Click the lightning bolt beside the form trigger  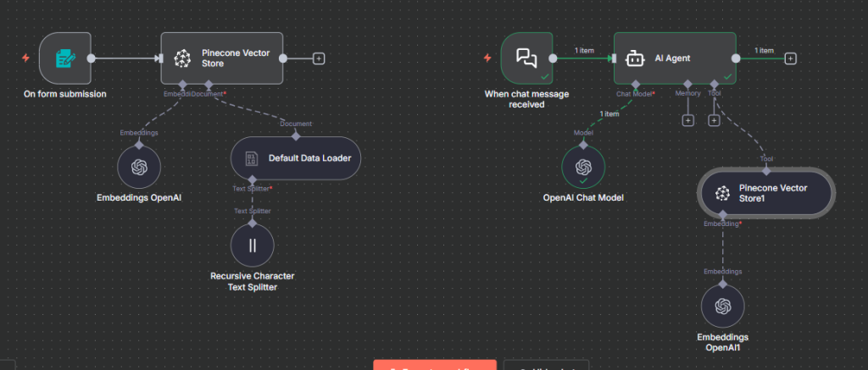[26, 58]
